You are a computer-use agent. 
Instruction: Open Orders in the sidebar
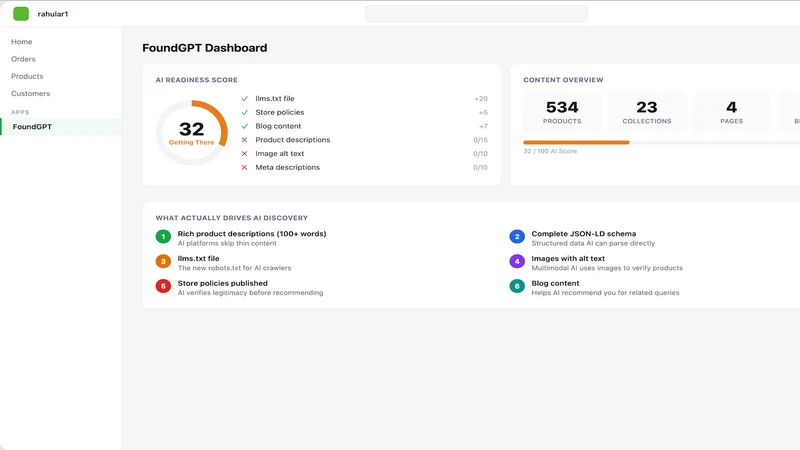tap(23, 59)
